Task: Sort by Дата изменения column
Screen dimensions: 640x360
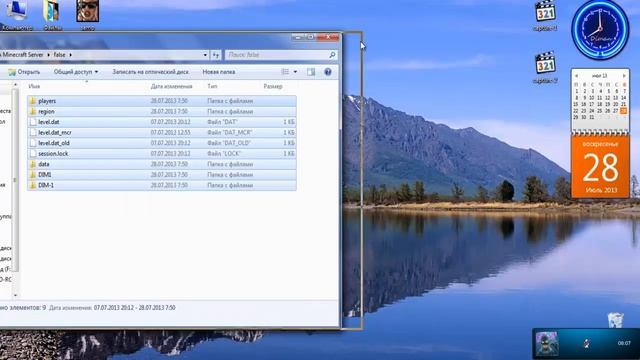Action: tap(171, 87)
